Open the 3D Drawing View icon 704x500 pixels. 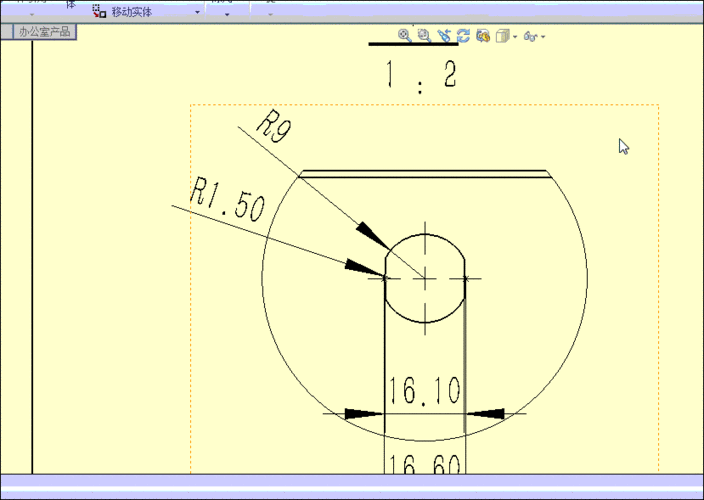(483, 36)
